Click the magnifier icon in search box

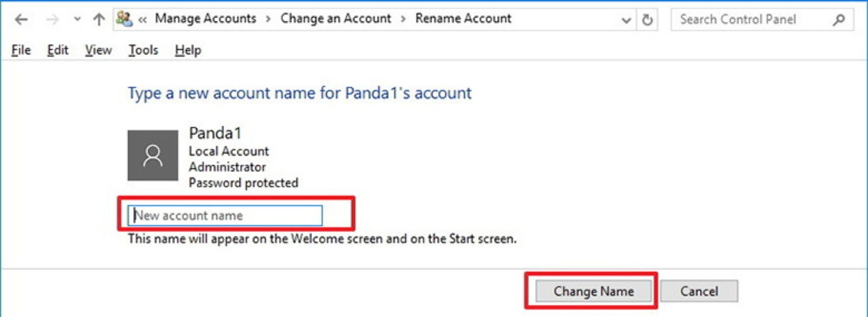tap(839, 20)
